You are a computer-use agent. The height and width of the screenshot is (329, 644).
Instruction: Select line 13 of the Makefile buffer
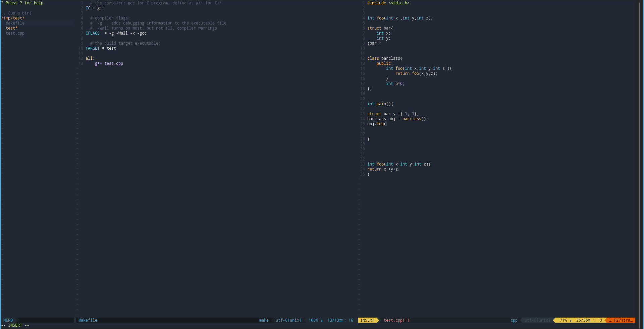coord(109,63)
